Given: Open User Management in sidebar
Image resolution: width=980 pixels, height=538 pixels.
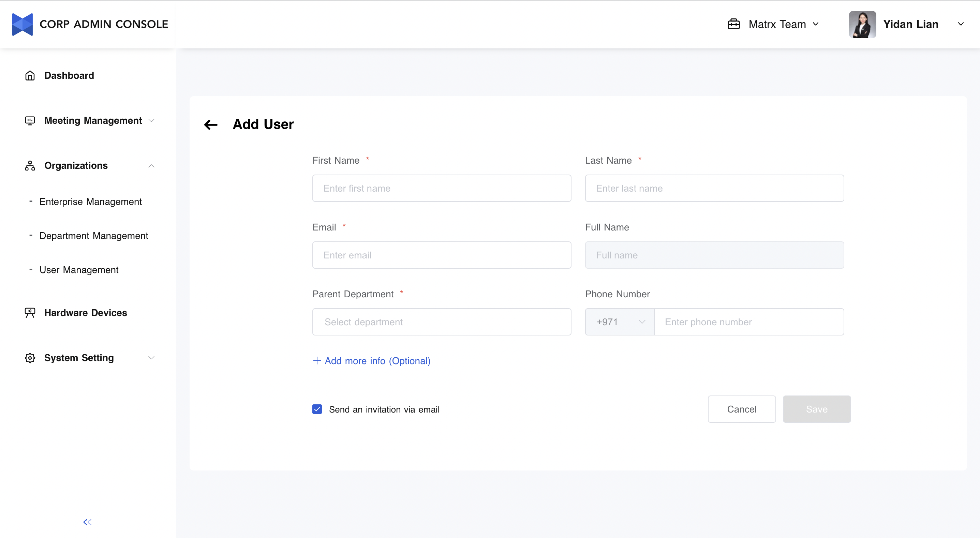Looking at the screenshot, I should 79,270.
